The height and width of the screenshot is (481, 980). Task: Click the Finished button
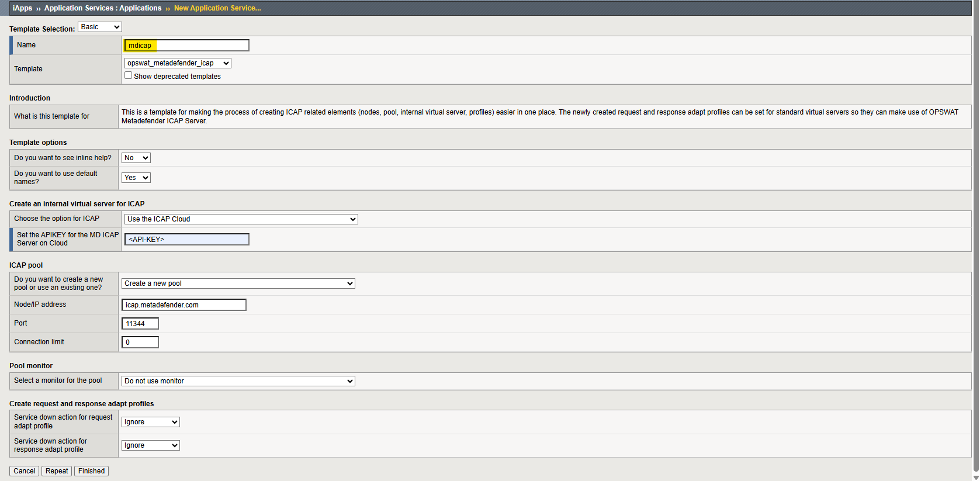[x=91, y=471]
